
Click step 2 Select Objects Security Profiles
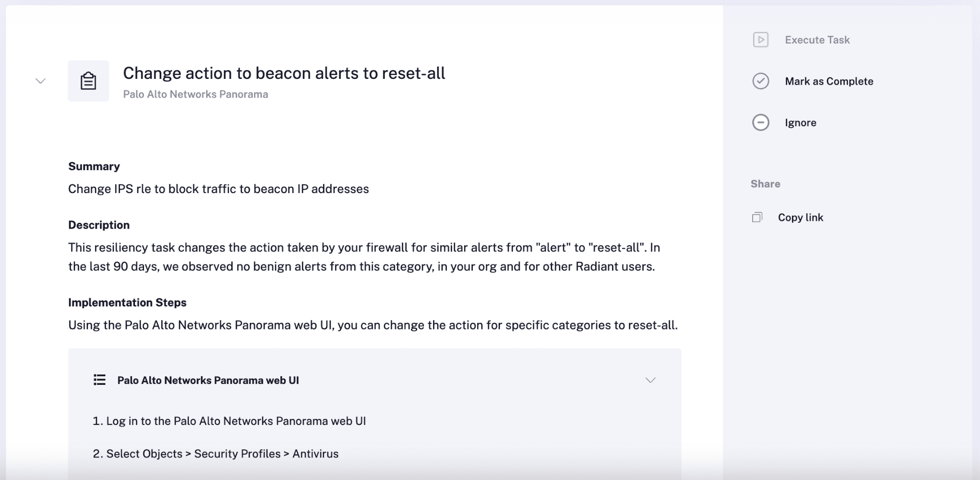[215, 454]
